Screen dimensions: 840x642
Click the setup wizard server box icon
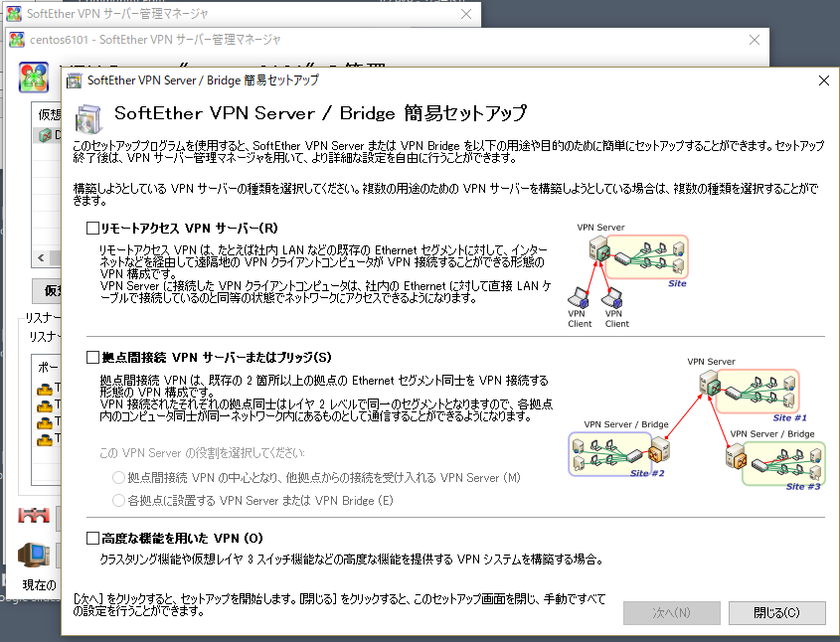(x=86, y=117)
